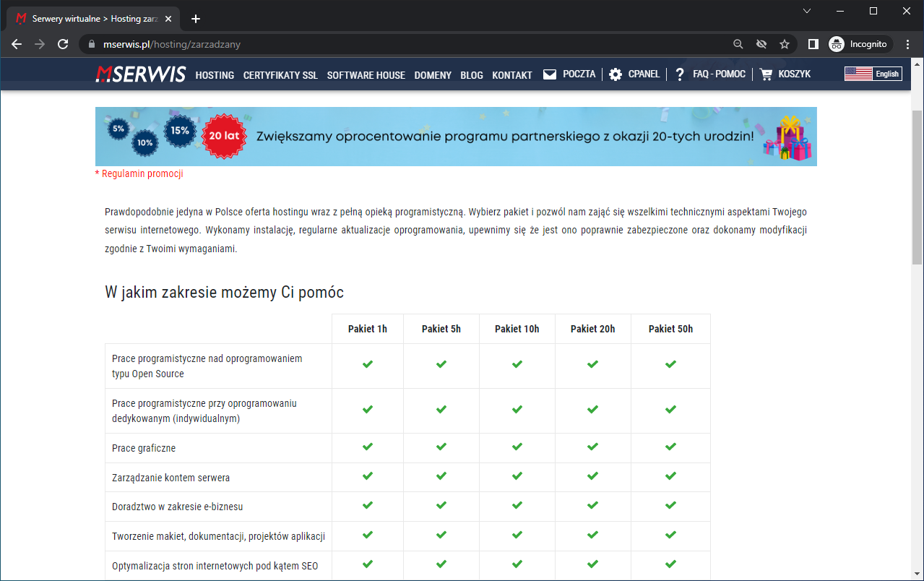924x581 pixels.
Task: Open the Kontakt page link
Action: tap(512, 75)
